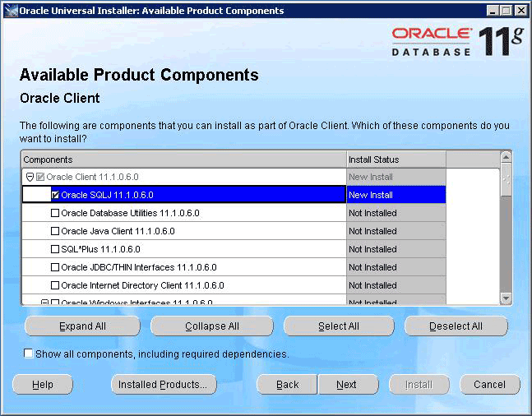Viewport: 532px width, 416px height.
Task: Go to the Next installer step
Action: (347, 385)
